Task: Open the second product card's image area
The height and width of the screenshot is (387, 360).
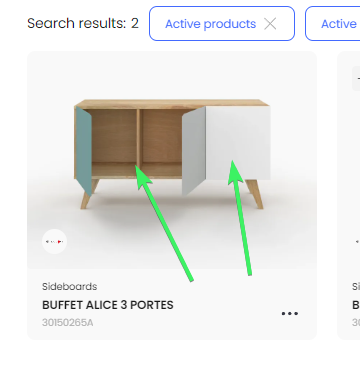Action: coord(349,160)
